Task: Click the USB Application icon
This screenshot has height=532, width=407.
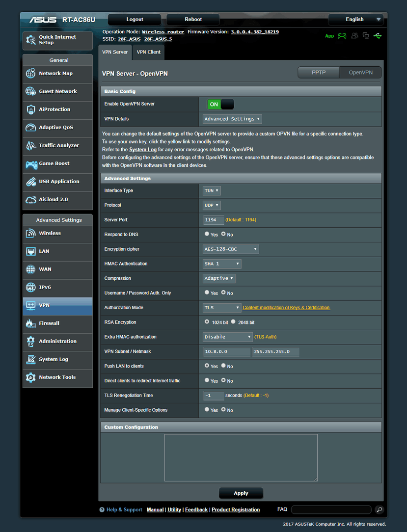Action: point(30,182)
